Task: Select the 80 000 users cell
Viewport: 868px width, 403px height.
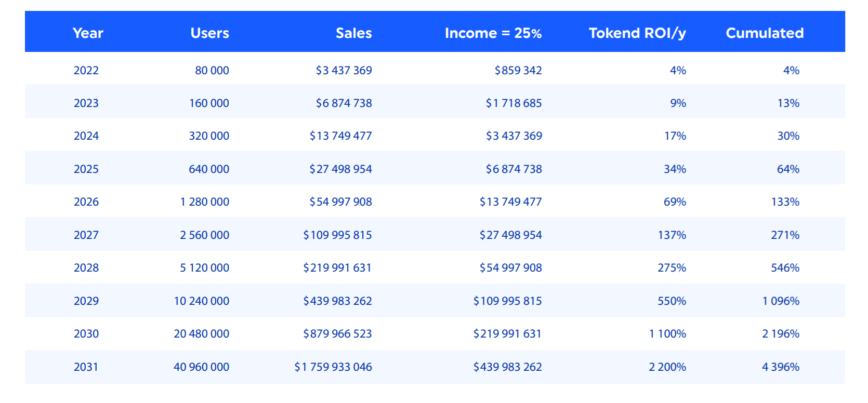Action: click(212, 70)
